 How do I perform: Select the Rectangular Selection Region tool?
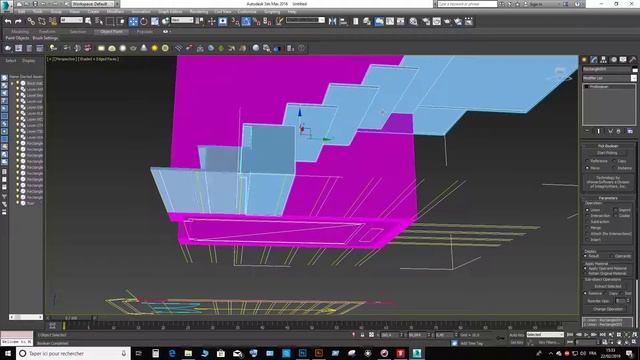tap(110, 21)
